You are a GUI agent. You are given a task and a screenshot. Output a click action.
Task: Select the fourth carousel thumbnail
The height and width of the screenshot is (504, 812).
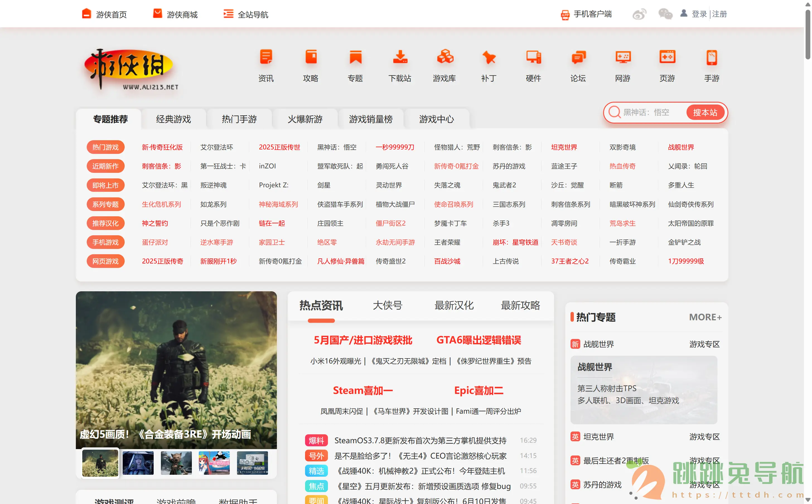pos(214,463)
